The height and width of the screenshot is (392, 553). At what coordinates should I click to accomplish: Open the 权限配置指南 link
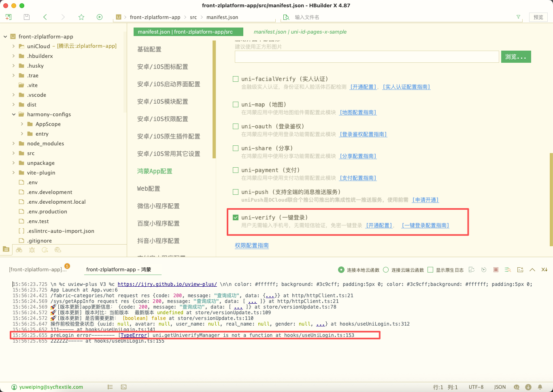pyautogui.click(x=252, y=245)
